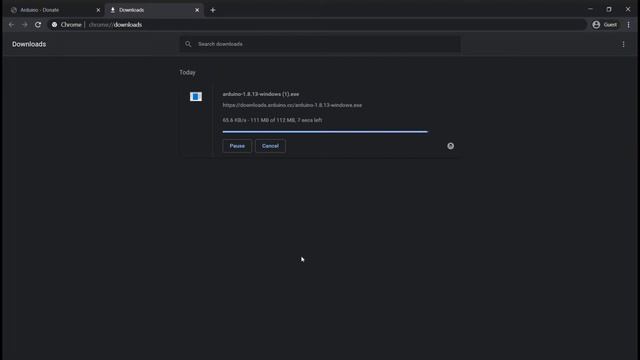Go back to previous page
This screenshot has height=360, width=640.
click(11, 25)
